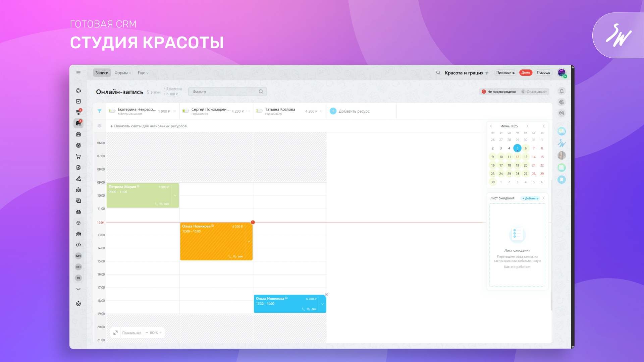Screen dimensions: 644x362
Task: Open the Формы dropdown menu
Action: click(123, 73)
